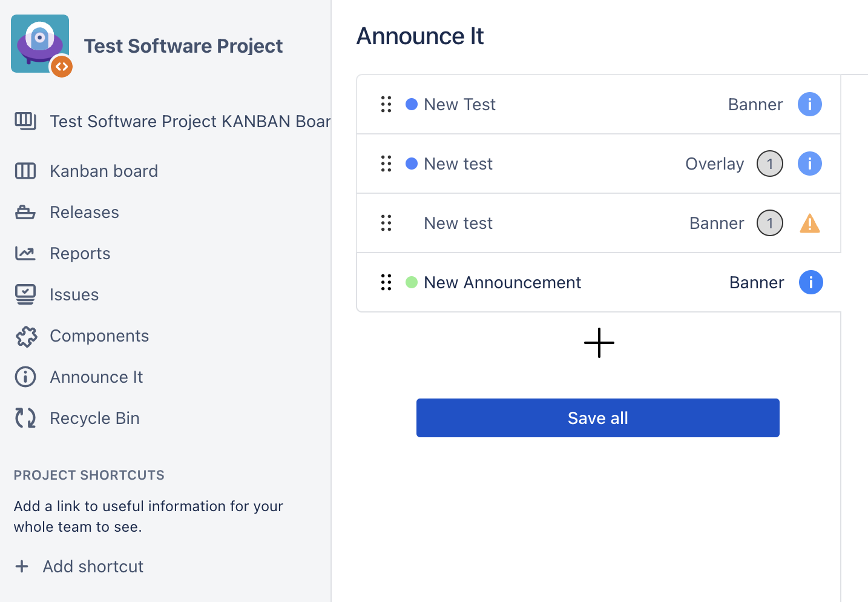Click the blue status dot beside New Test

coord(412,104)
